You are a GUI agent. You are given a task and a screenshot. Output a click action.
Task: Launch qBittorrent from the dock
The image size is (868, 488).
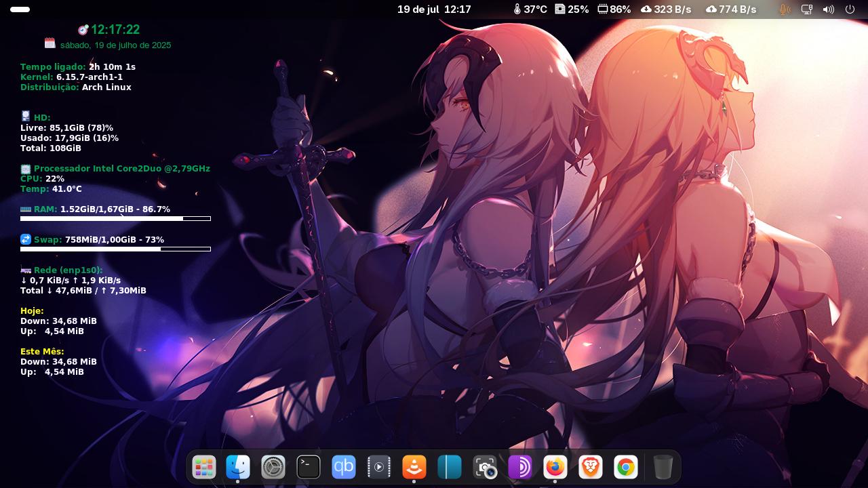pos(344,467)
